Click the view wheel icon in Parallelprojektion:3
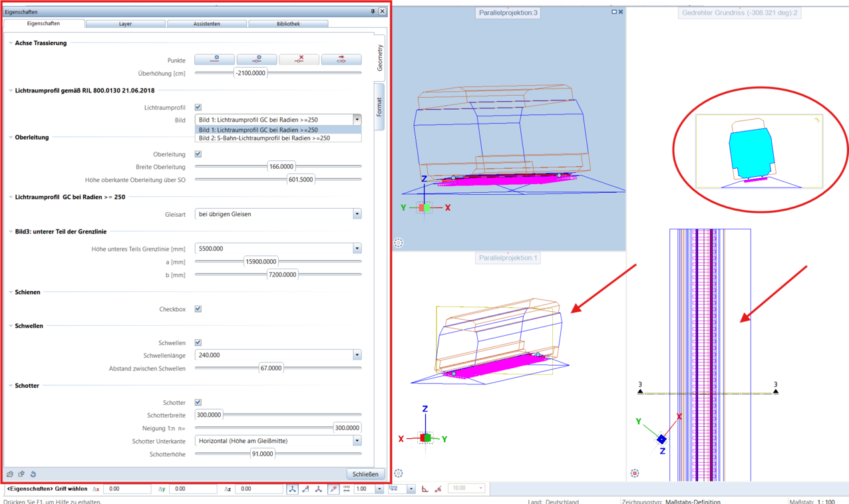Image resolution: width=849 pixels, height=504 pixels. pos(399,243)
